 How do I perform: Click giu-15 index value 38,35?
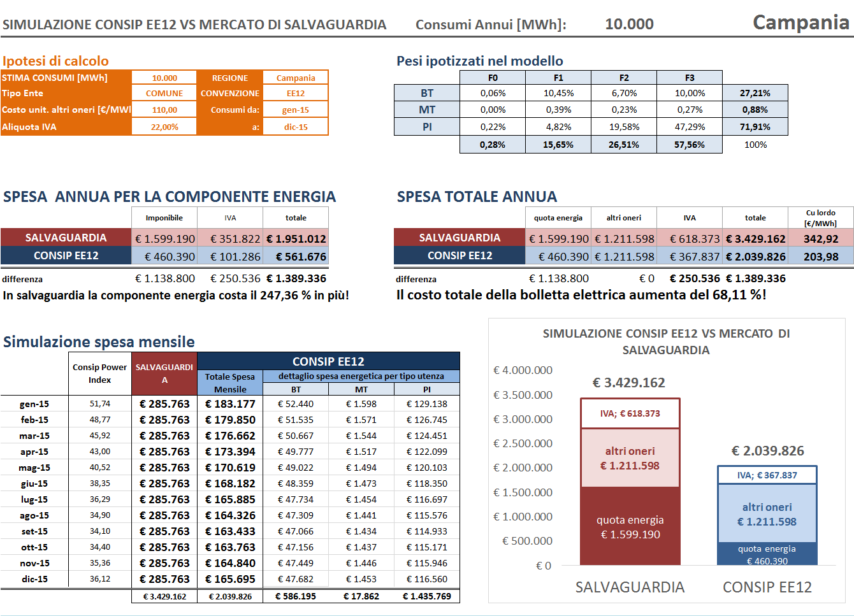click(x=100, y=483)
